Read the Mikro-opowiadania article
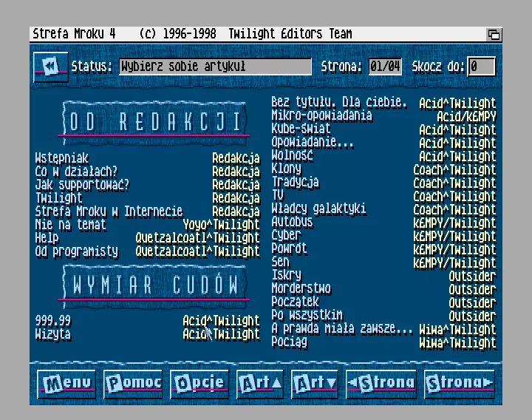Screen dimensions: 532x420 click(321, 116)
